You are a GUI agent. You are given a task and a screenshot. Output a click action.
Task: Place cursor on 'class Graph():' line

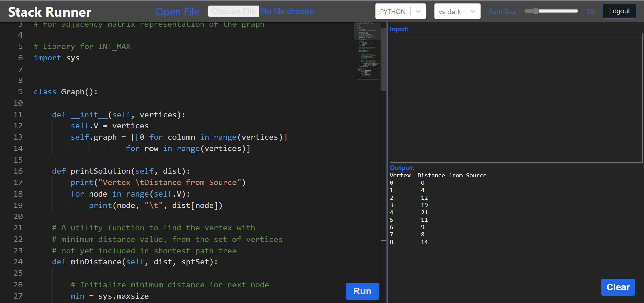66,92
